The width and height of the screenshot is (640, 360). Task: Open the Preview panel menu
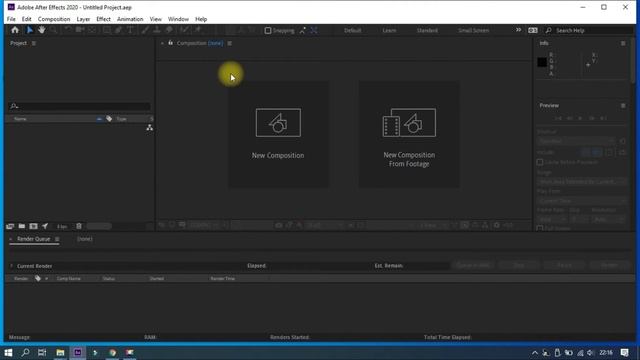tap(623, 106)
